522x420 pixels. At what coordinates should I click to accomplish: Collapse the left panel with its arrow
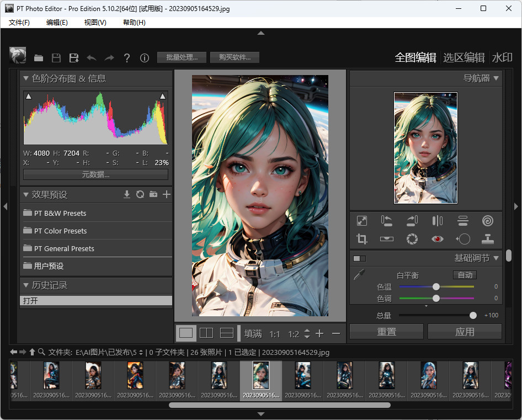pyautogui.click(x=5, y=206)
